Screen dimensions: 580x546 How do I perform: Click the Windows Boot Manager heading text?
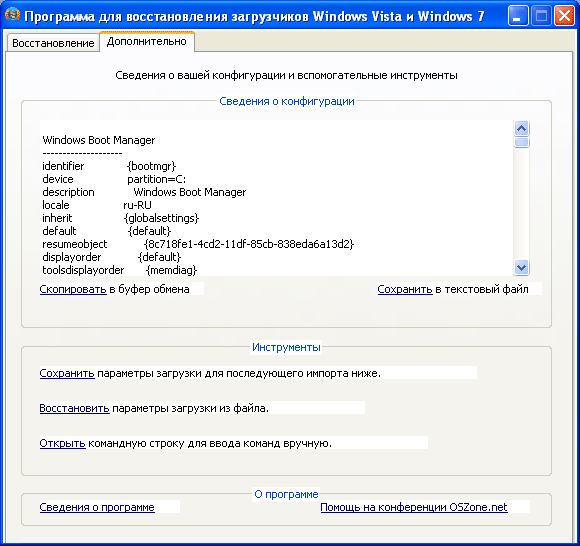(x=98, y=140)
